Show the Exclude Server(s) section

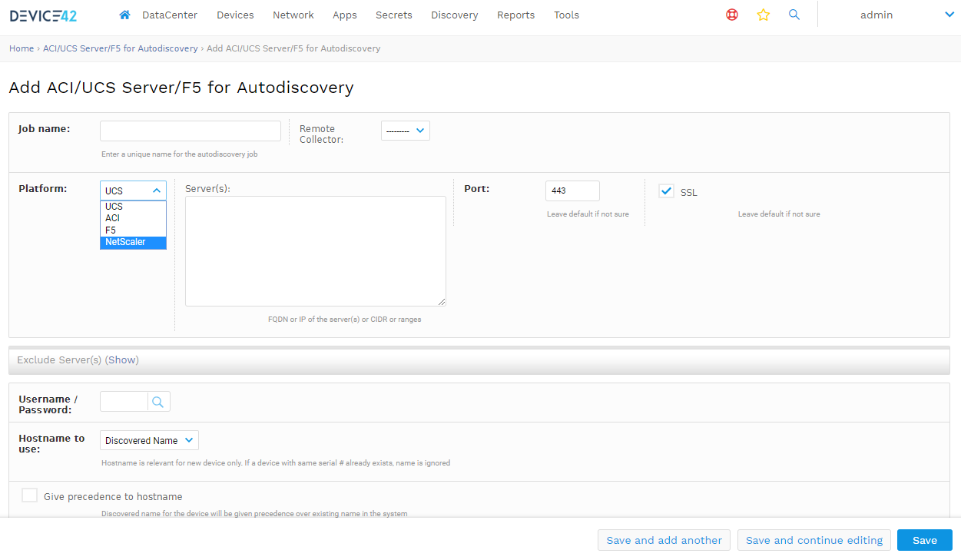[123, 360]
